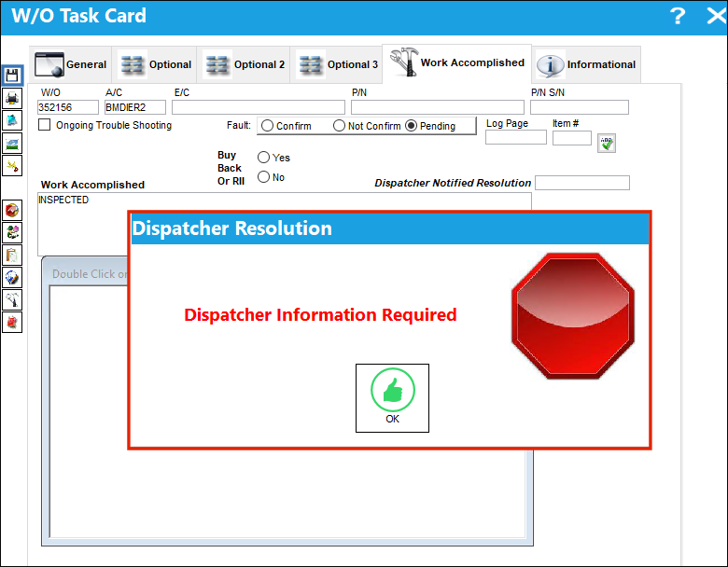Select the Confirm fault radio button
Screen dimensions: 728x567
pyautogui.click(x=267, y=126)
